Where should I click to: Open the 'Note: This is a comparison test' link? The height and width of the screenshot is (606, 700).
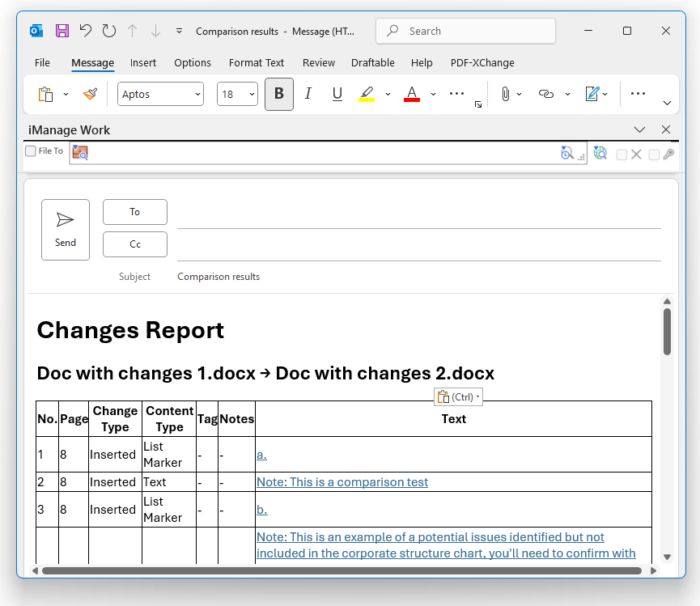coord(342,482)
